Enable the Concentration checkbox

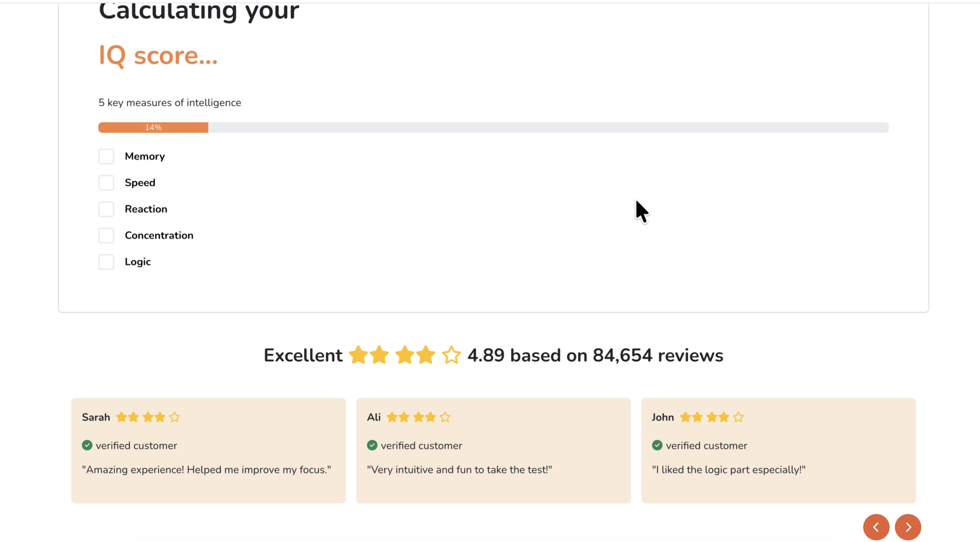click(106, 235)
